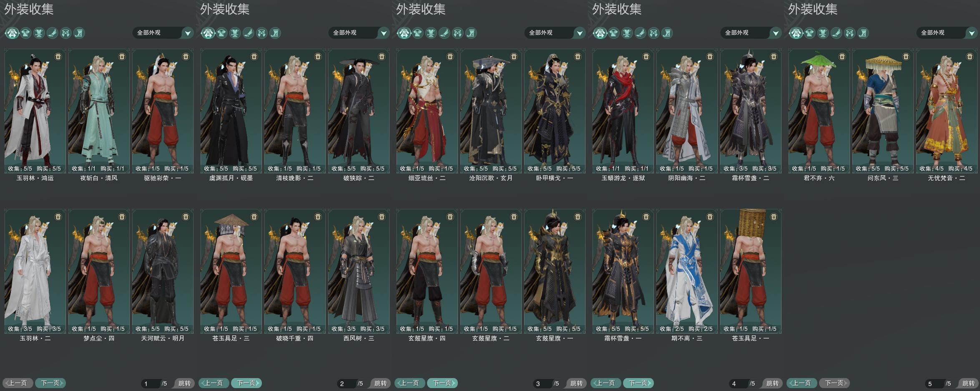Remove 沧阳沉歌·玄月 using its trash icon
The image size is (980, 391).
point(514,56)
